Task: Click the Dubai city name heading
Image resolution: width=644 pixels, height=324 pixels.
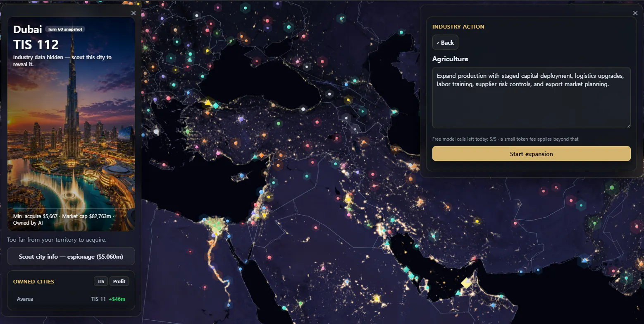Action: [x=27, y=29]
